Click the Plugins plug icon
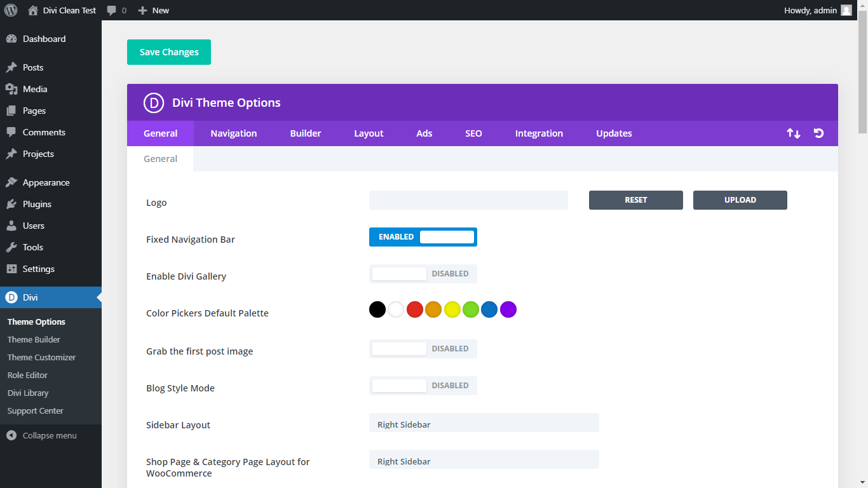The image size is (868, 488). pyautogui.click(x=11, y=204)
